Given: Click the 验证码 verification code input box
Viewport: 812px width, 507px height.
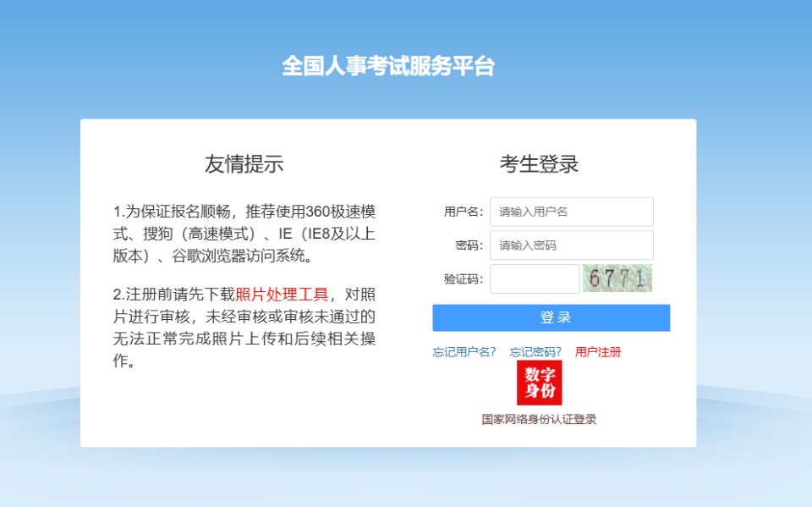Looking at the screenshot, I should [x=534, y=278].
